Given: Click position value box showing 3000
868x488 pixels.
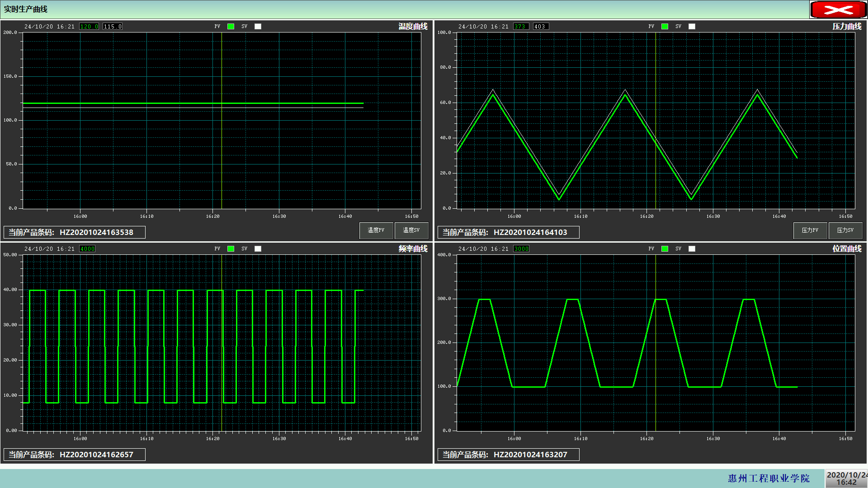Looking at the screenshot, I should click(521, 249).
